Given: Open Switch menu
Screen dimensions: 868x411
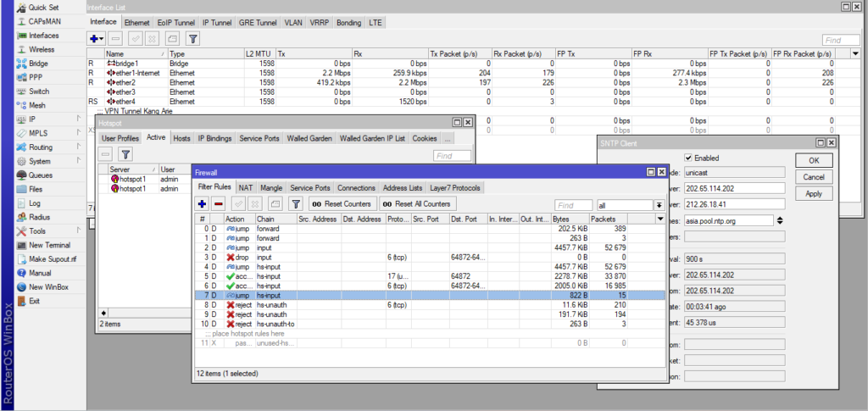Looking at the screenshot, I should pyautogui.click(x=39, y=92).
